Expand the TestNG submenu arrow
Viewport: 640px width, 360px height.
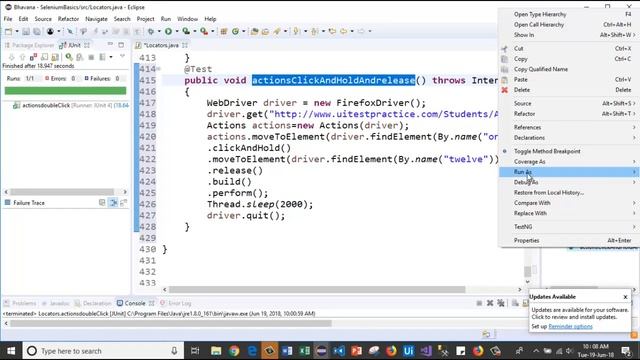pyautogui.click(x=634, y=227)
